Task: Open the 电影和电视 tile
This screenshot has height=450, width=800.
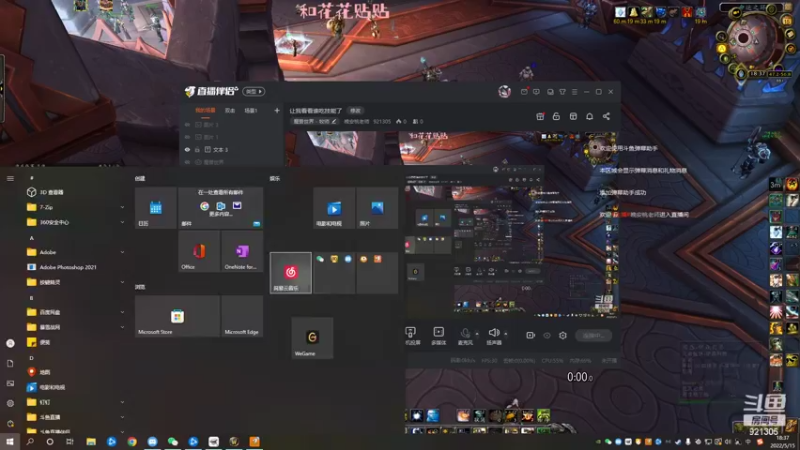Action: [334, 208]
